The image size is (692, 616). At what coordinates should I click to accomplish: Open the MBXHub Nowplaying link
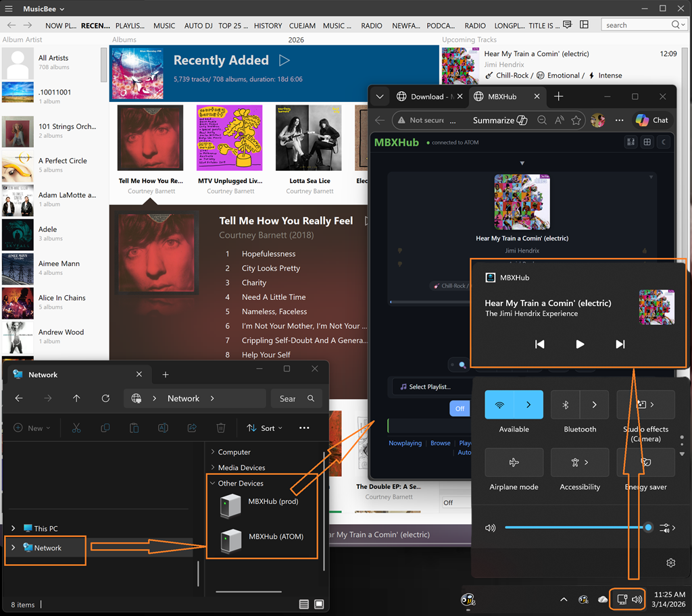tap(405, 443)
